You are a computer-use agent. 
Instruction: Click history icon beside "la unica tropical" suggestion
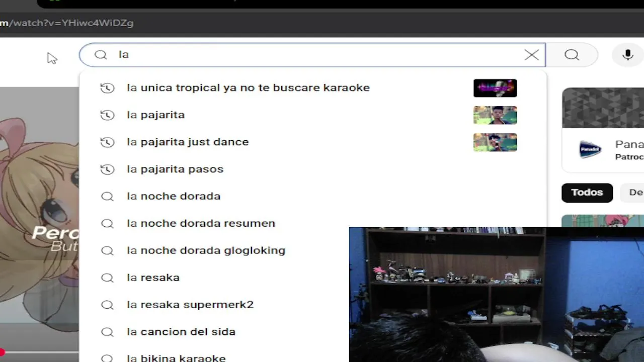107,88
